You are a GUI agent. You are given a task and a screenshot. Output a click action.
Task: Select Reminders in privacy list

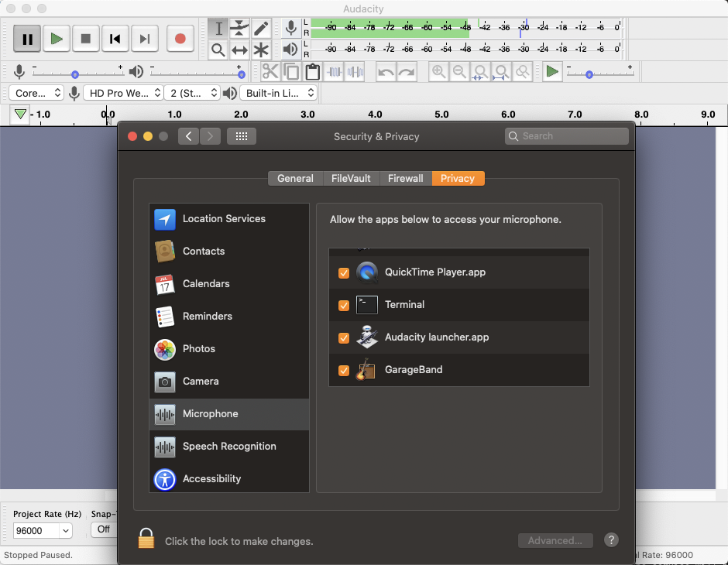tap(229, 317)
